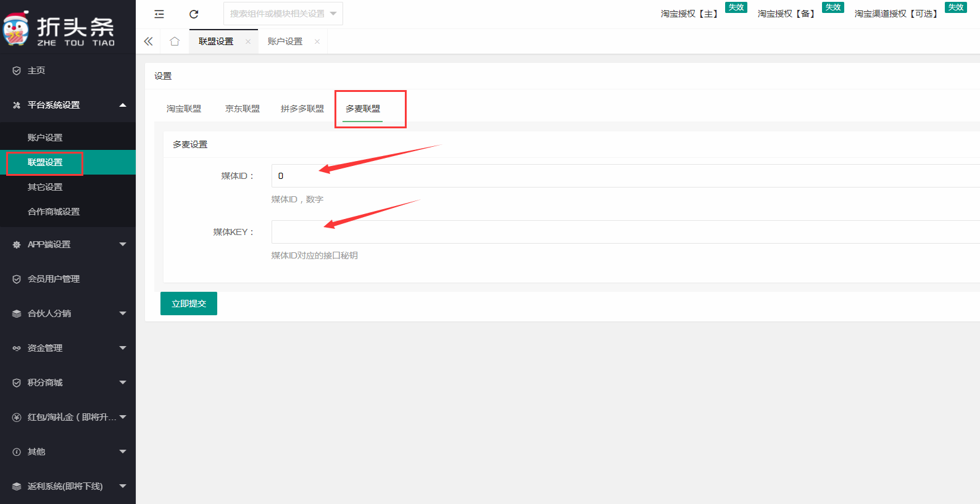Open the component search dropdown
This screenshot has height=504, width=980.
[283, 14]
